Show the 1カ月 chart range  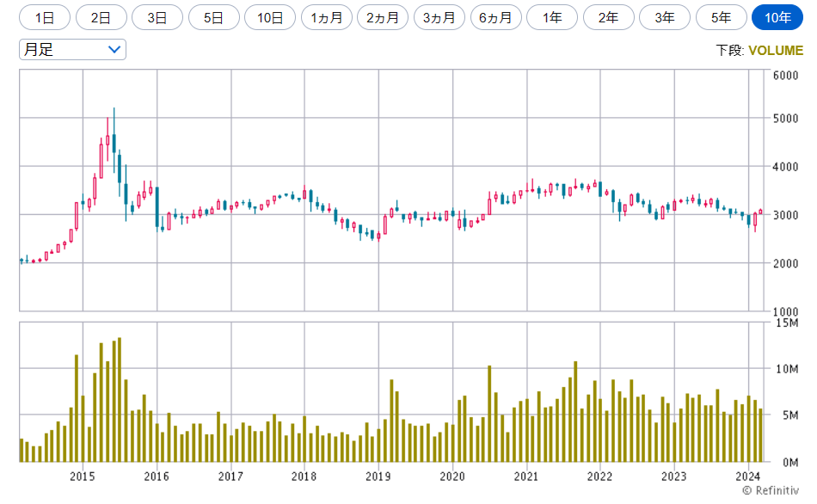[326, 17]
